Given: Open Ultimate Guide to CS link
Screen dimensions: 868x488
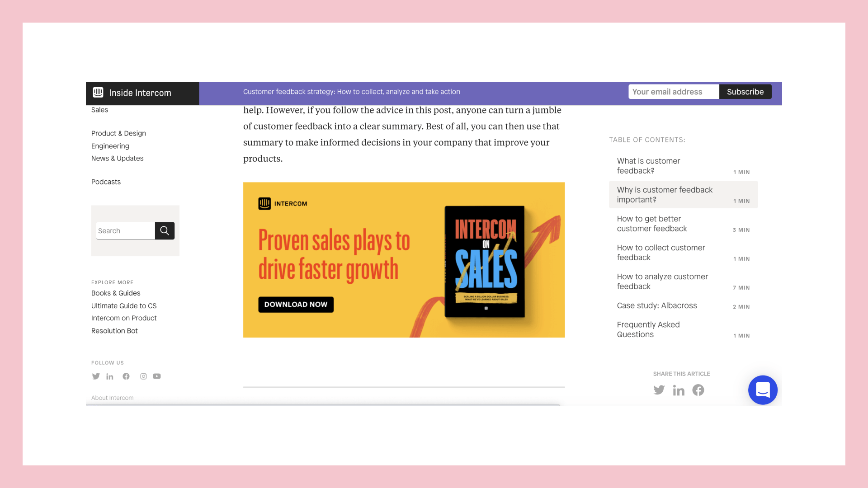Looking at the screenshot, I should pyautogui.click(x=124, y=306).
